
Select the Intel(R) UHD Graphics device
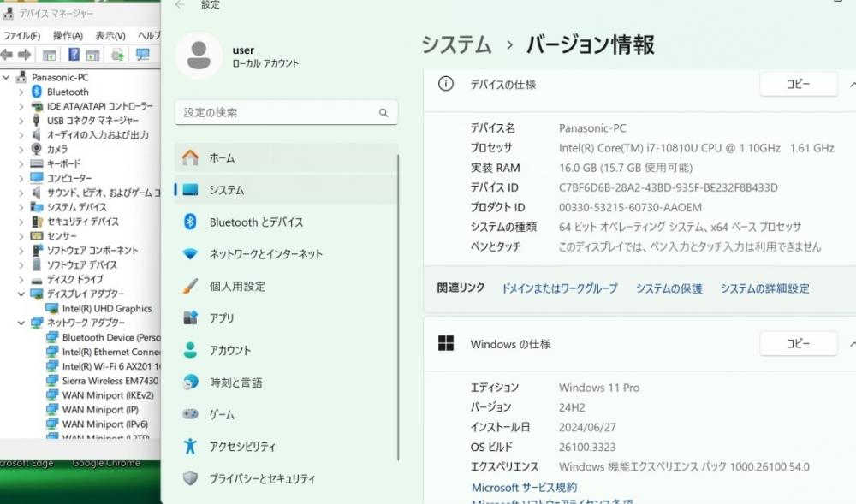pyautogui.click(x=107, y=309)
